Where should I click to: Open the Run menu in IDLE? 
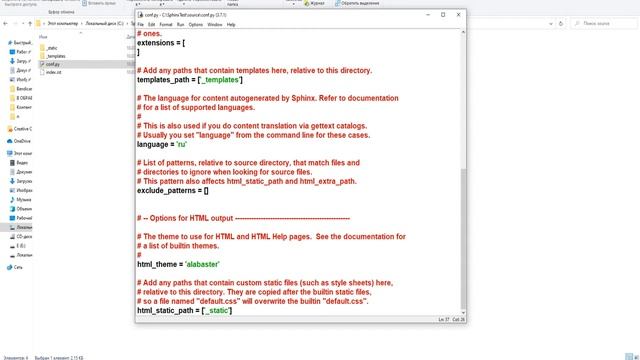tap(180, 24)
